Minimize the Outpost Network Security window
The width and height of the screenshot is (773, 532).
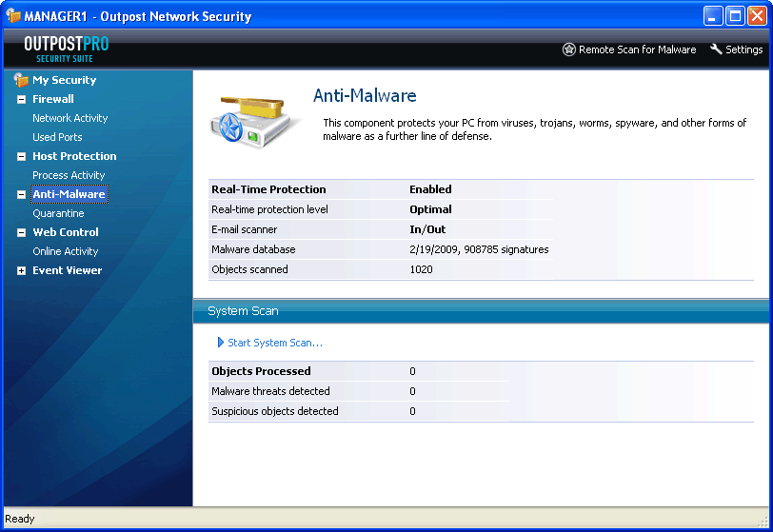pos(713,16)
